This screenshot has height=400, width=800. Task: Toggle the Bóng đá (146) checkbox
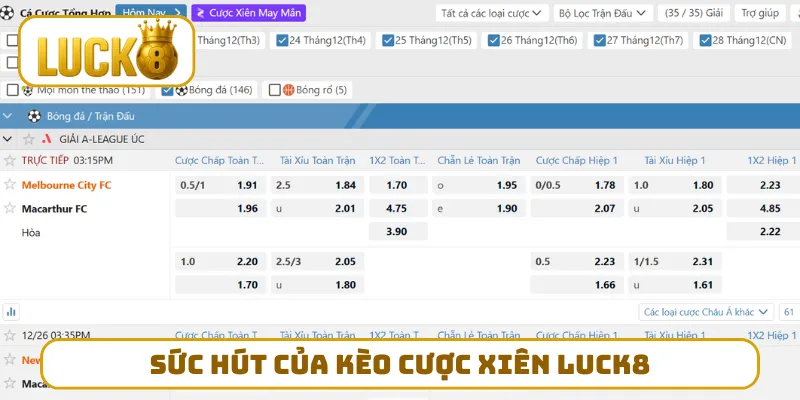coord(167,90)
